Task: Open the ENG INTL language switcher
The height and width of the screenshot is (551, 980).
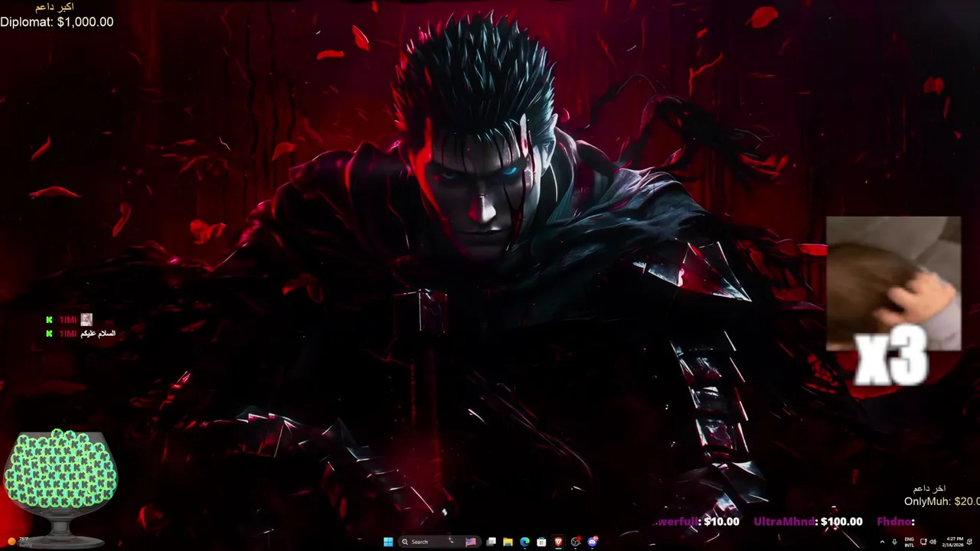Action: click(x=910, y=542)
